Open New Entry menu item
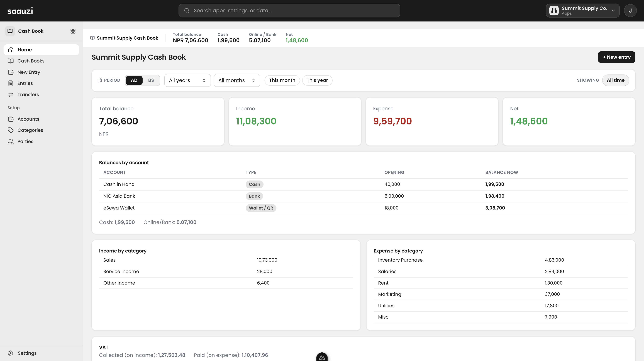Screen dimensions: 644x361 (x=41, y=72)
